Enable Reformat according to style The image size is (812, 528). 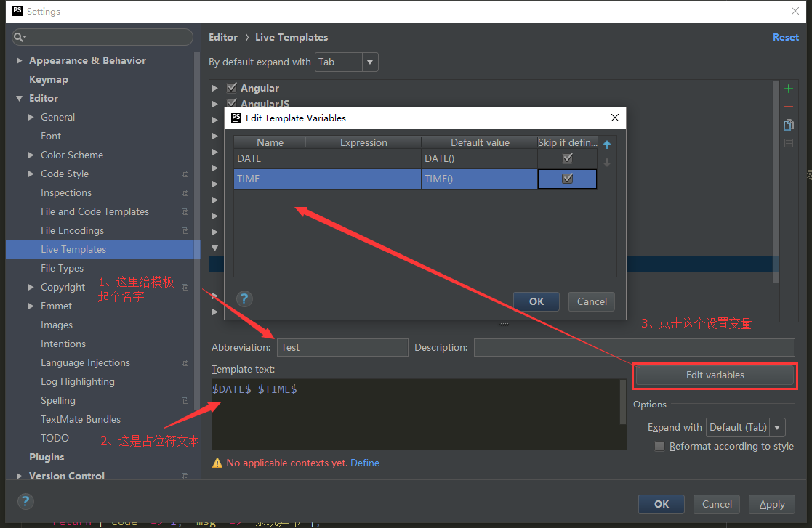pyautogui.click(x=659, y=446)
